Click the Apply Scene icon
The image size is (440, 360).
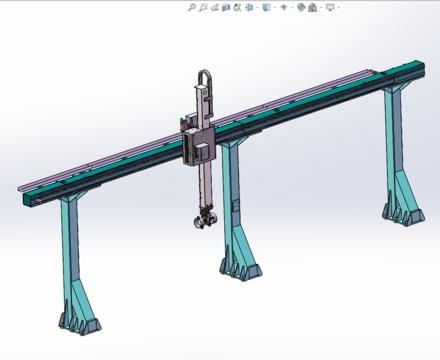[313, 7]
